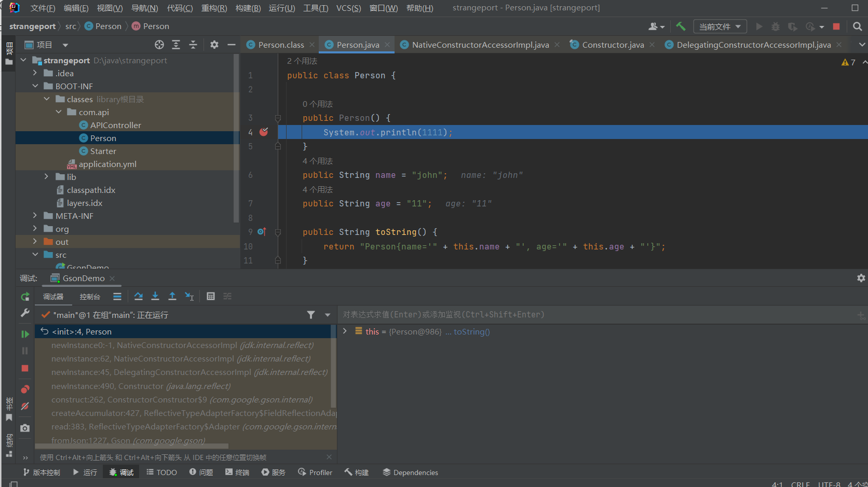
Task: Open user account dropdown in toolbar
Action: (657, 26)
